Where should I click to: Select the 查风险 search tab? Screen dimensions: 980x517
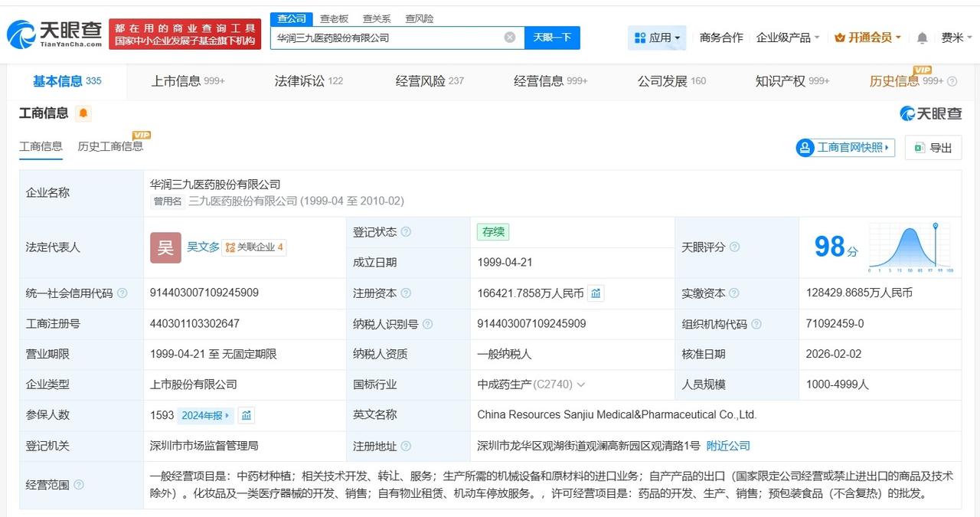click(x=420, y=18)
